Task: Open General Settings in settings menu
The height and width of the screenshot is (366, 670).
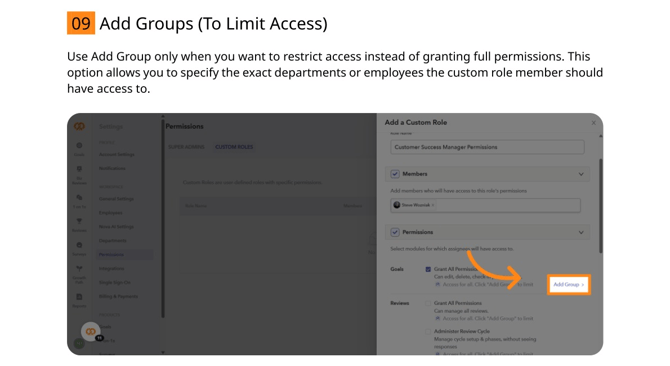Action: click(116, 199)
